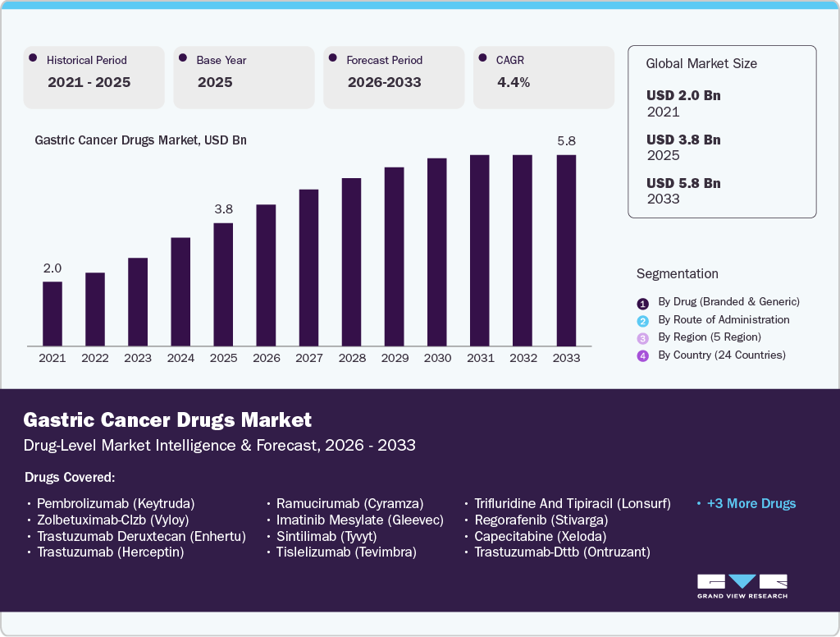Click the Forecast Period bullet dot

click(x=333, y=58)
